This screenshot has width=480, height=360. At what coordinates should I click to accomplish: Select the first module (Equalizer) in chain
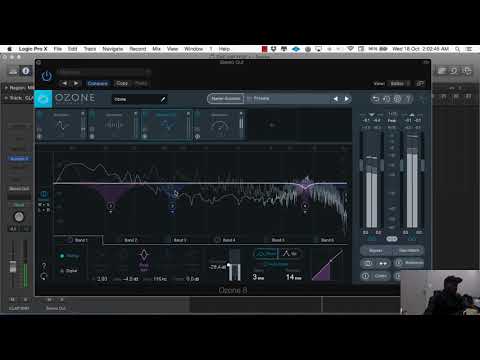click(61, 125)
